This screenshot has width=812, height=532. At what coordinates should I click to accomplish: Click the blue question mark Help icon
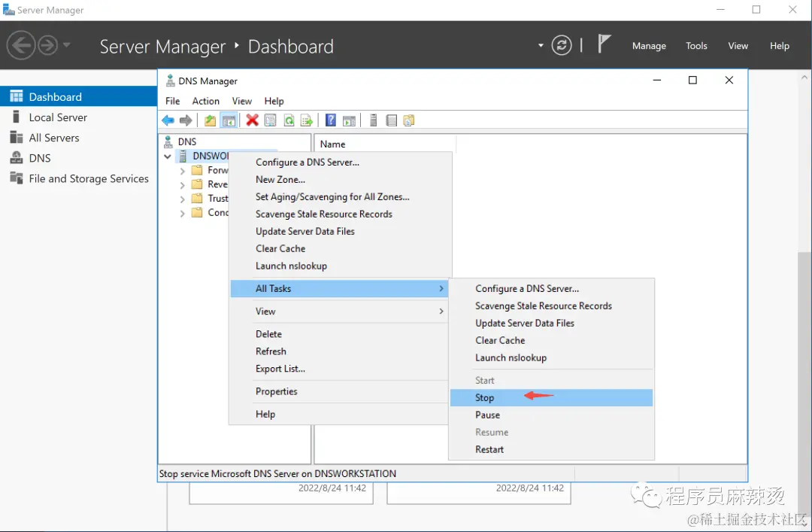click(x=330, y=120)
